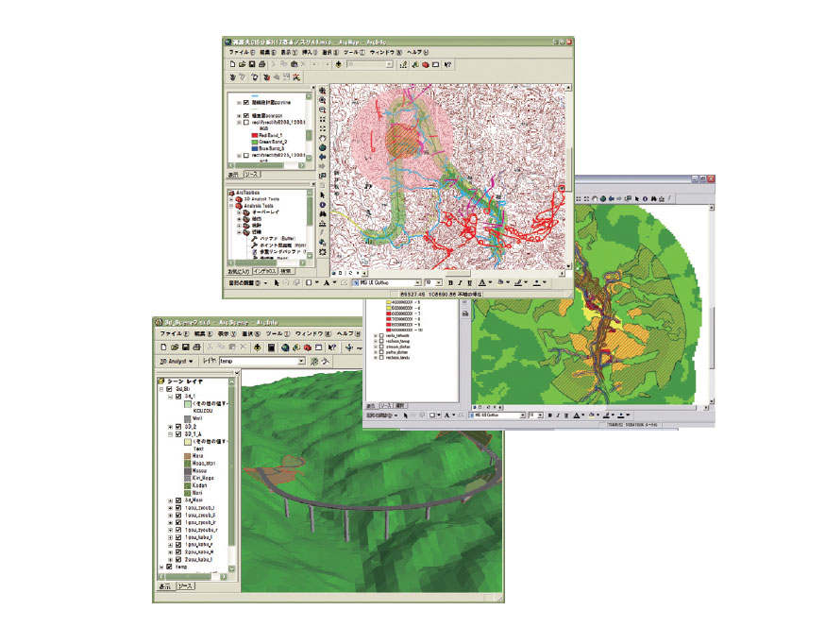Switch to the ソース tab

[251, 174]
